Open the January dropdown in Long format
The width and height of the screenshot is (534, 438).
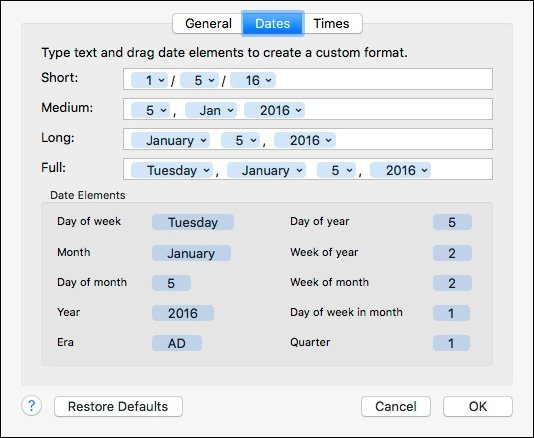170,140
